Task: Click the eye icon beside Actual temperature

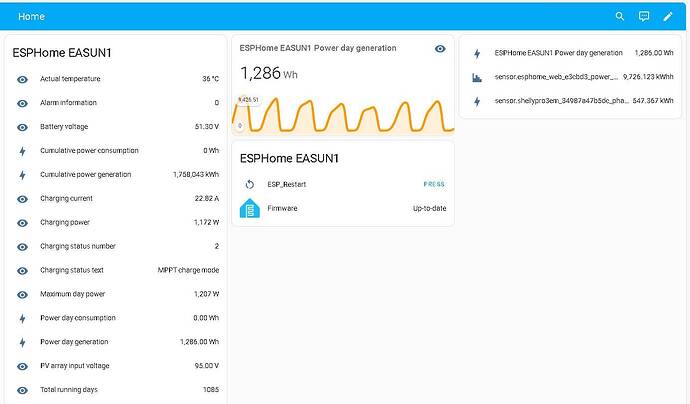Action: point(22,79)
